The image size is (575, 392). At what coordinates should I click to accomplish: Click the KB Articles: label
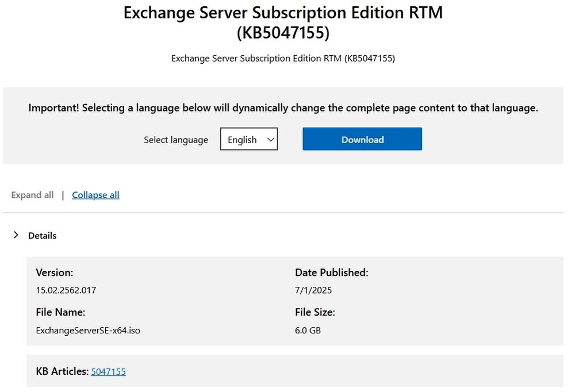62,371
